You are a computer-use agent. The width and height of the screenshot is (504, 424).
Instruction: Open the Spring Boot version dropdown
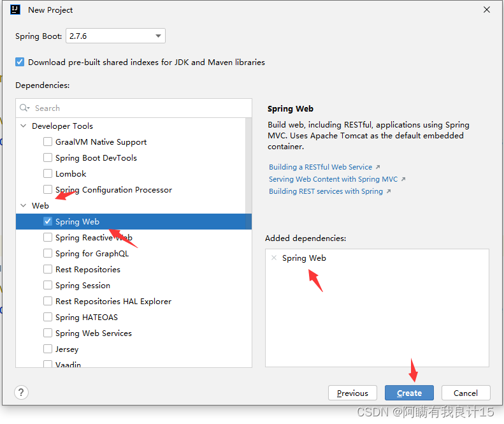pos(116,36)
